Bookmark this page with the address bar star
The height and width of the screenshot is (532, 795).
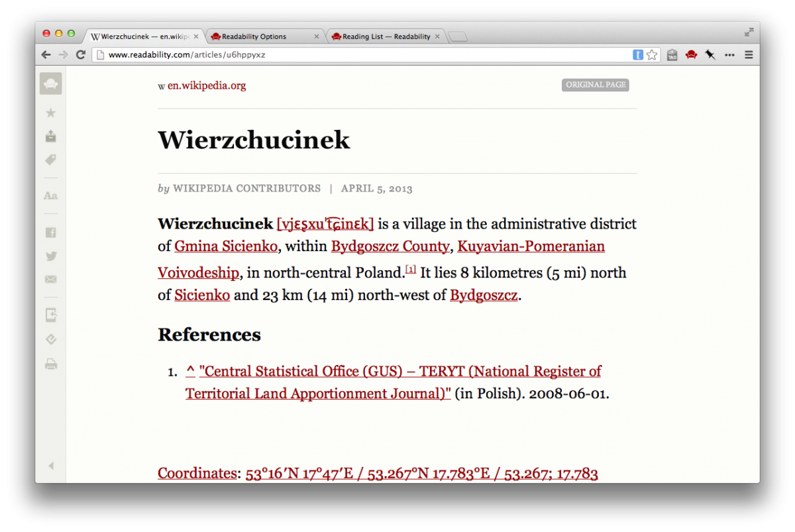[653, 55]
